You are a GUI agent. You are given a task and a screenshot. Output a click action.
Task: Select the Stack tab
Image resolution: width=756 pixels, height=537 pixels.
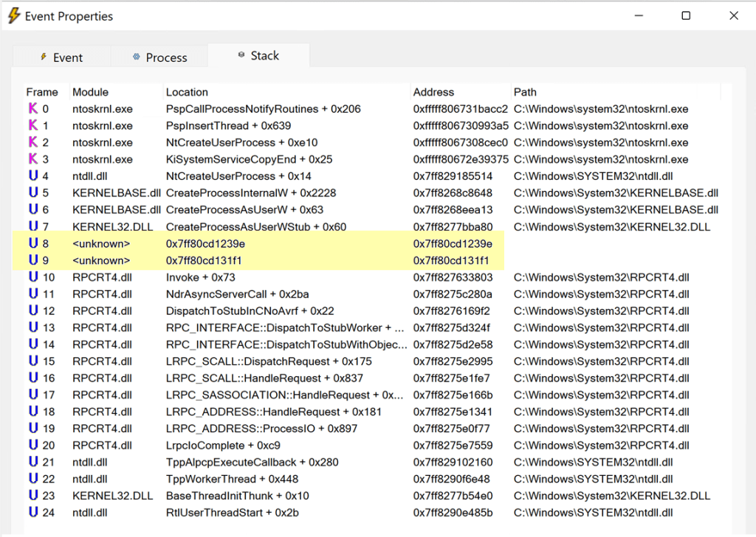pyautogui.click(x=258, y=56)
